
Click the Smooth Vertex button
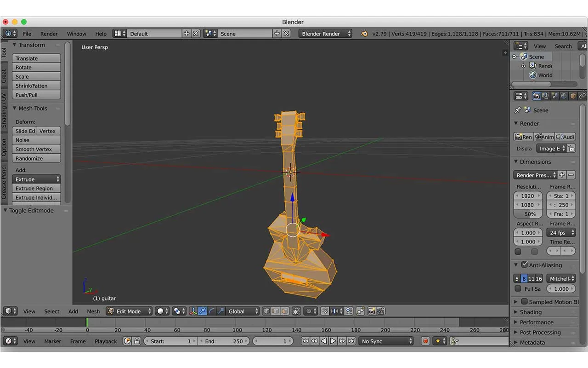tap(36, 149)
